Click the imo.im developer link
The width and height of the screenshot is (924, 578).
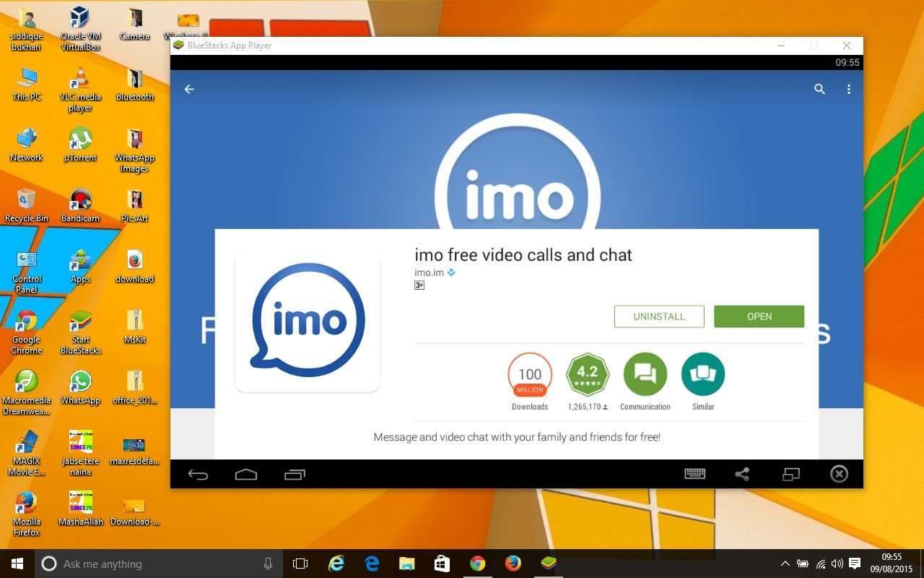(429, 272)
